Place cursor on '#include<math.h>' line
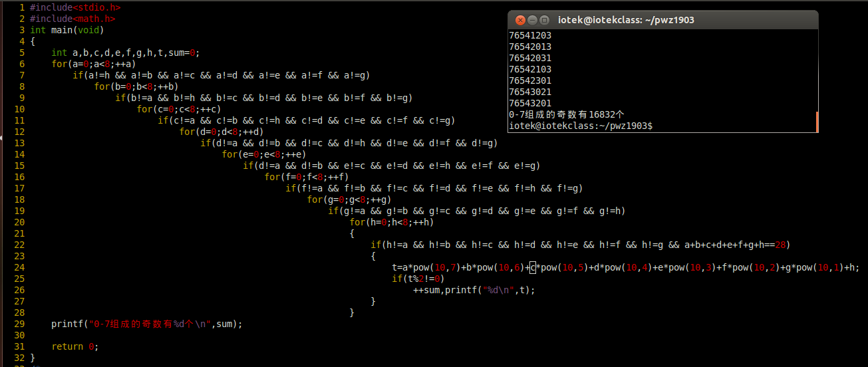This screenshot has width=868, height=367. pyautogui.click(x=72, y=19)
